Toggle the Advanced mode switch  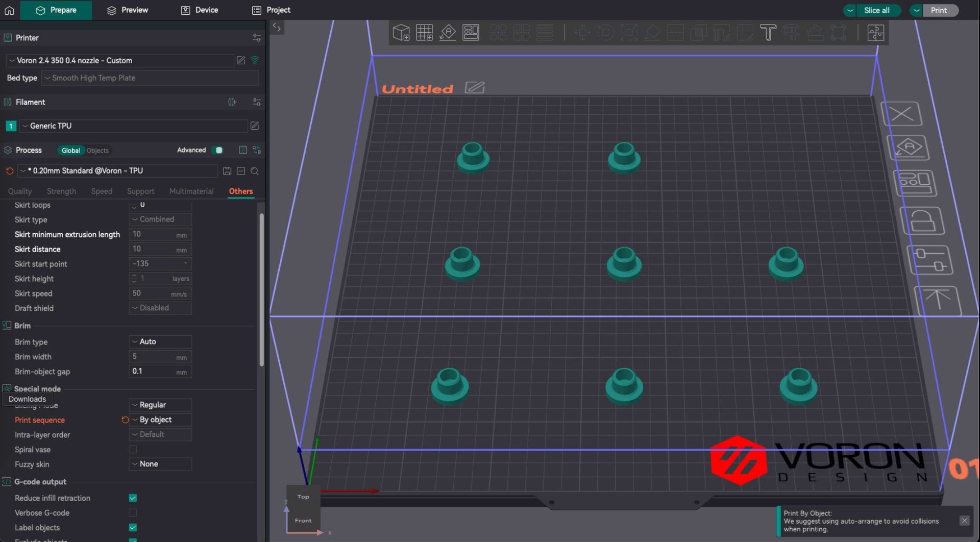click(218, 150)
